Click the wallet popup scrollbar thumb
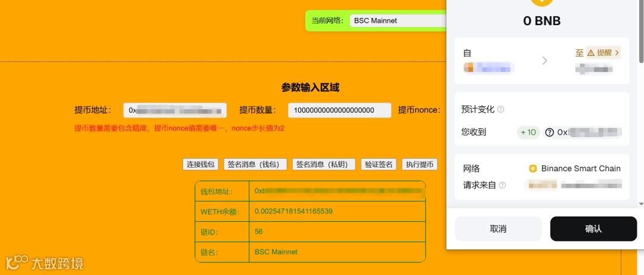This screenshot has width=644, height=275. tap(641, 31)
